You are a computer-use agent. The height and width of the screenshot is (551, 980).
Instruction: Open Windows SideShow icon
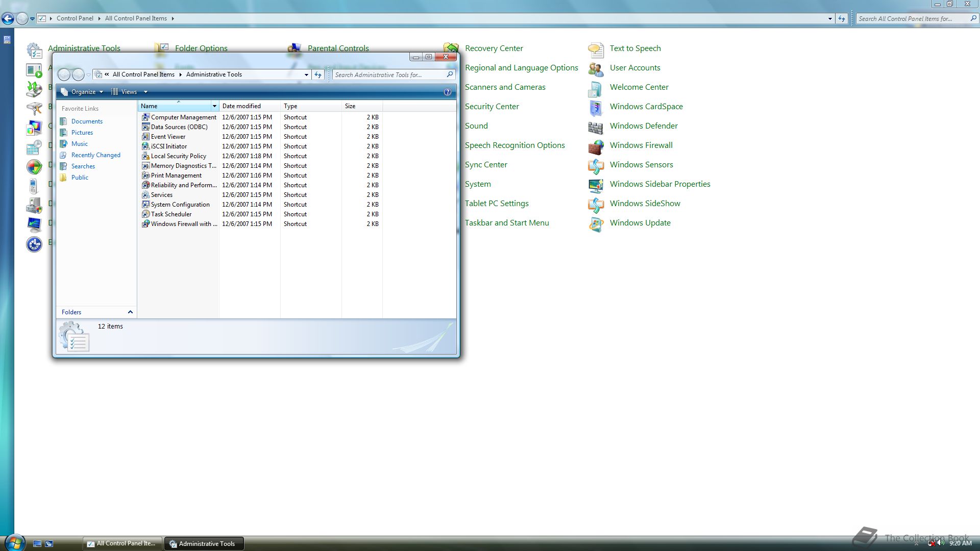coord(596,205)
